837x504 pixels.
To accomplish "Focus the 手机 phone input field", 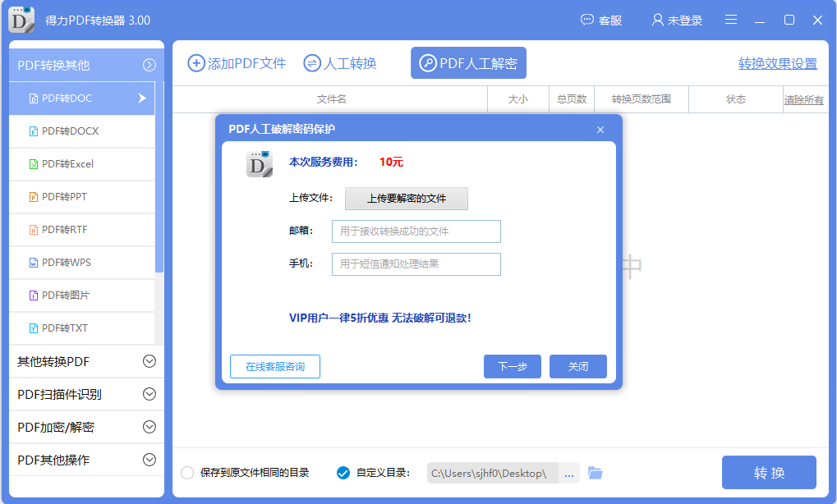I will point(416,264).
